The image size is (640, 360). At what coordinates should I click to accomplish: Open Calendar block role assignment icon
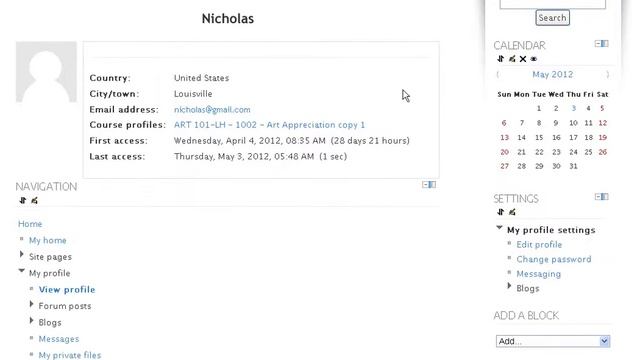(x=512, y=59)
